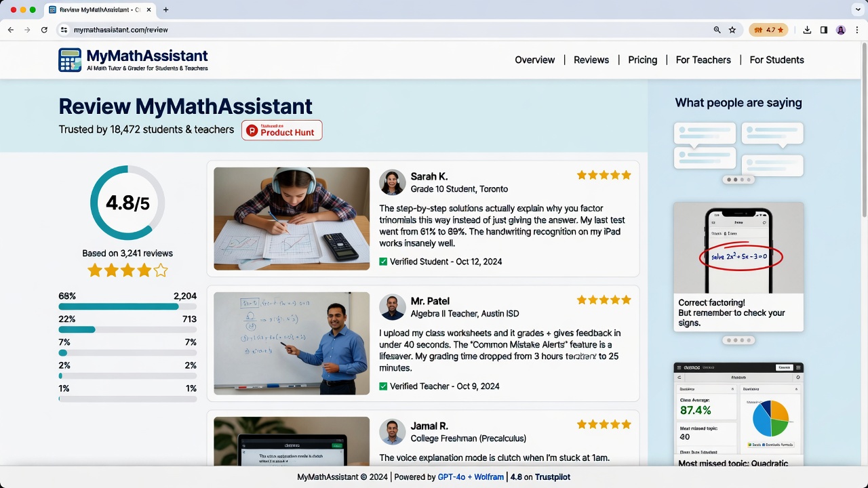The image size is (868, 488).
Task: Open the For Students nav item
Action: click(x=776, y=60)
